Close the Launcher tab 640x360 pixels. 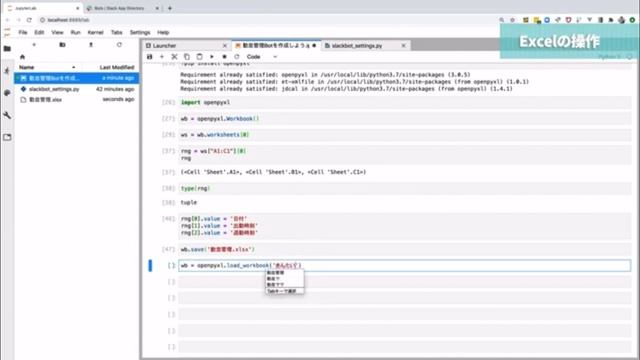(x=224, y=45)
